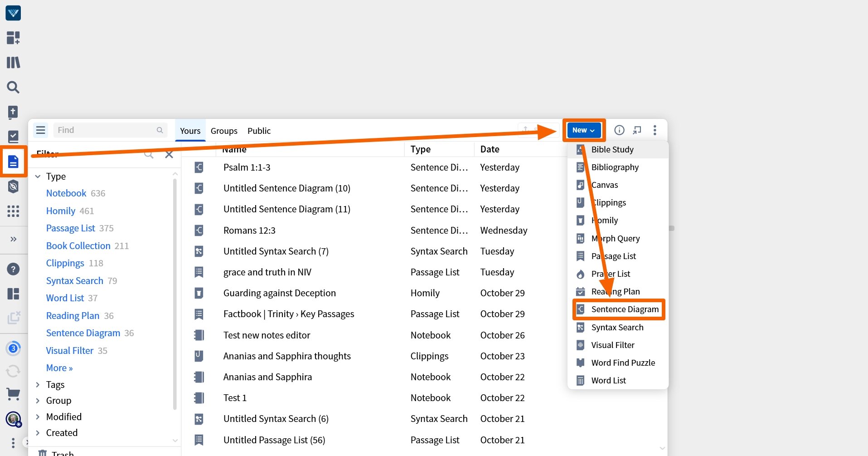This screenshot has height=456, width=868.
Task: Click the Ananias and Sapphira thoughts clippings icon
Action: (199, 356)
